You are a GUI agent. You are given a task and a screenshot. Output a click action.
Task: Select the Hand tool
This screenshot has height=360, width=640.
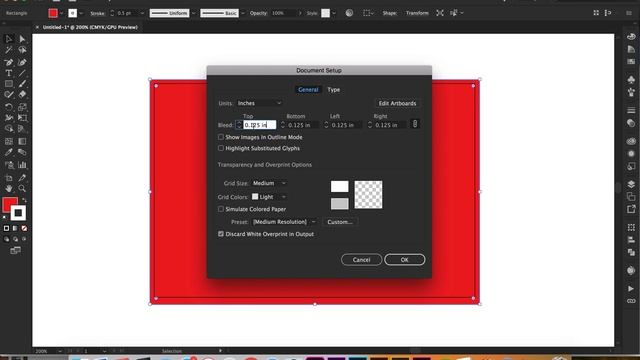coord(9,189)
